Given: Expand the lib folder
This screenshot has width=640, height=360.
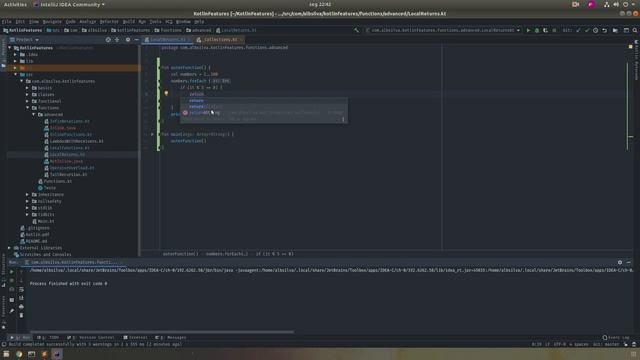Looking at the screenshot, I should (16, 61).
